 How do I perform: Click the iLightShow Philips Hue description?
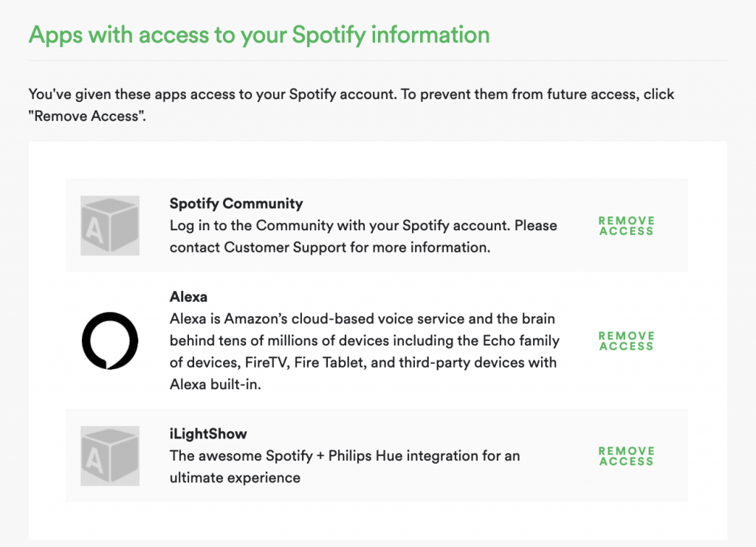click(x=345, y=467)
